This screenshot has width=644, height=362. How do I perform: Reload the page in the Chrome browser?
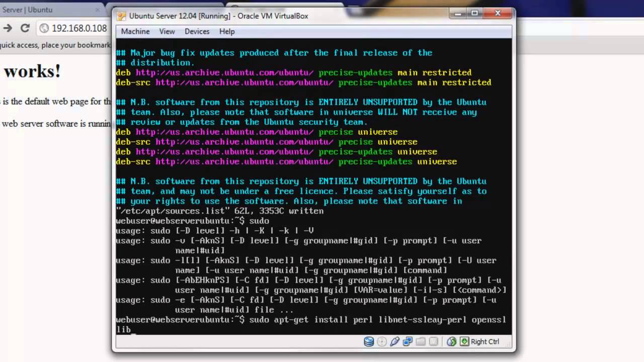tap(25, 28)
